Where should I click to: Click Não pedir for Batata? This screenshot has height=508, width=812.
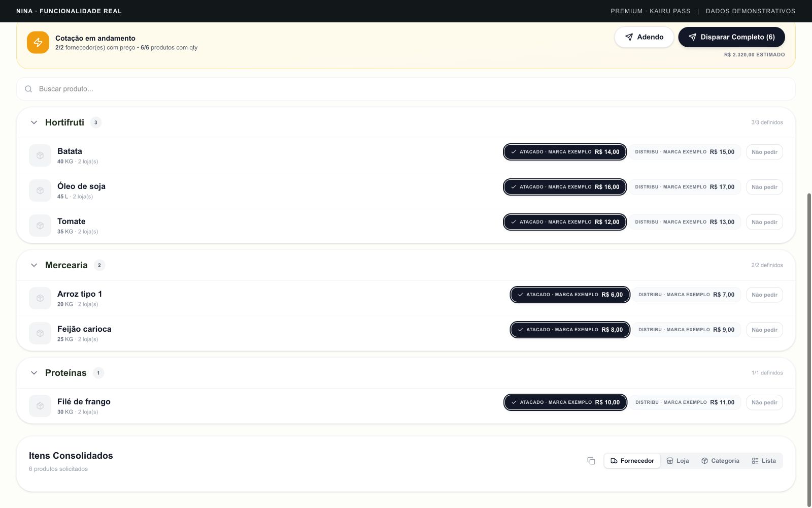764,152
